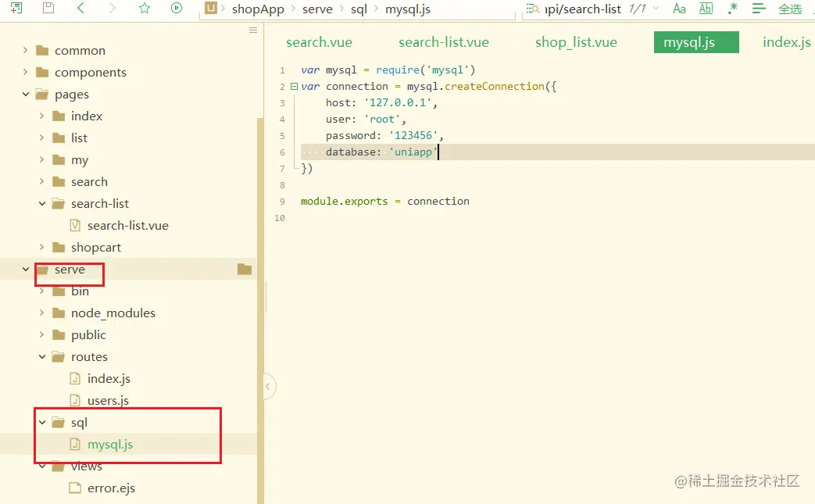Go back with the left arrow icon
The image size is (815, 504).
coord(80,8)
